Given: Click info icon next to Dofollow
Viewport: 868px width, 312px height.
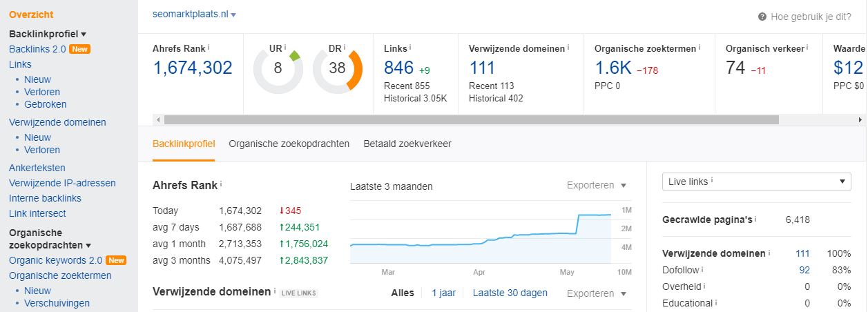Looking at the screenshot, I should [x=704, y=269].
